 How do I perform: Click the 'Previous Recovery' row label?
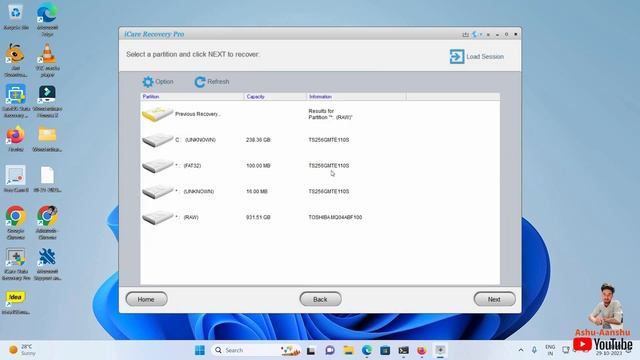click(x=198, y=114)
